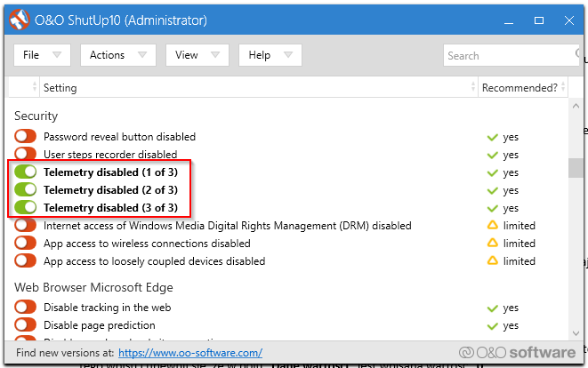
Task: Select the Telemetry disabled (2 of 3) label
Action: coord(110,189)
